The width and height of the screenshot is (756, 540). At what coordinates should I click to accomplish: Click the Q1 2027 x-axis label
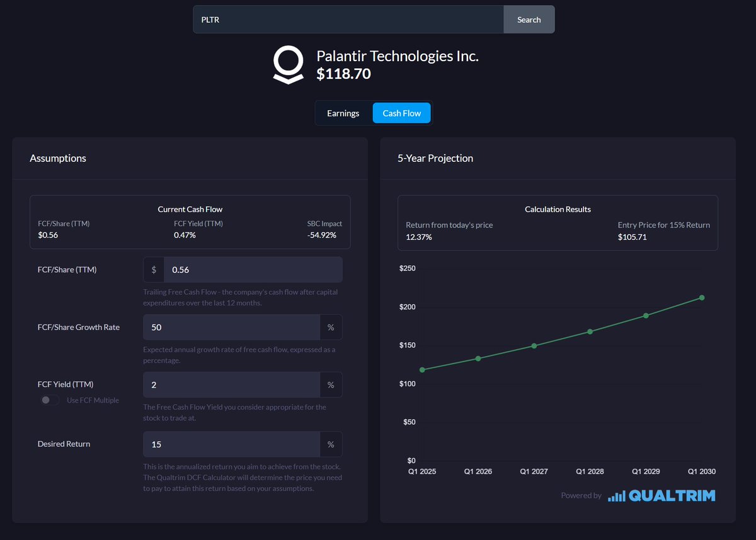coord(534,471)
